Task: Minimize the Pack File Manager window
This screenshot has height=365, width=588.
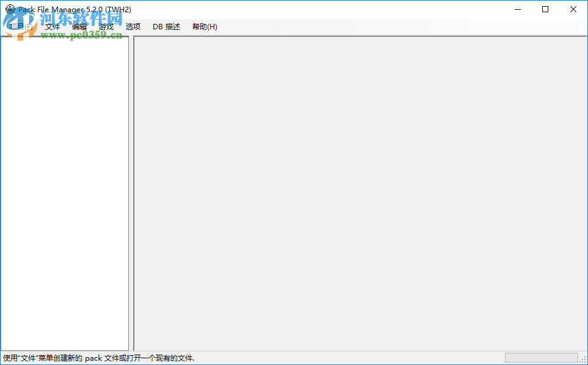Action: click(x=517, y=9)
